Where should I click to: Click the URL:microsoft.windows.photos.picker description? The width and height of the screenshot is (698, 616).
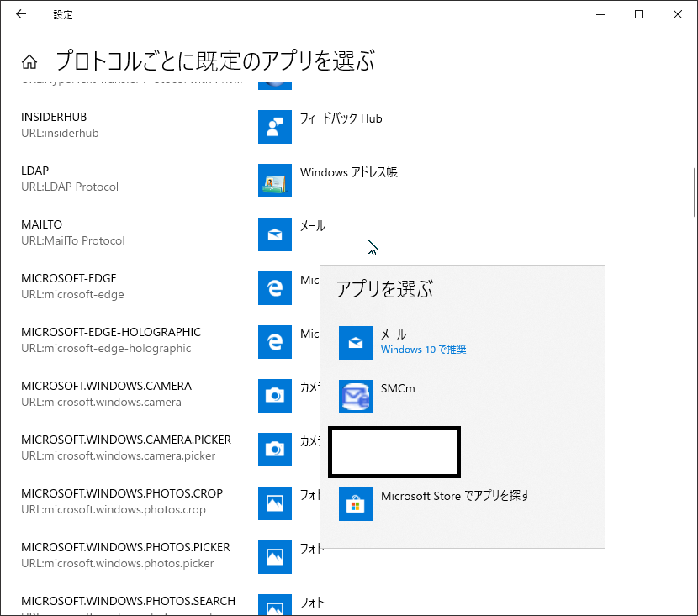point(118,564)
